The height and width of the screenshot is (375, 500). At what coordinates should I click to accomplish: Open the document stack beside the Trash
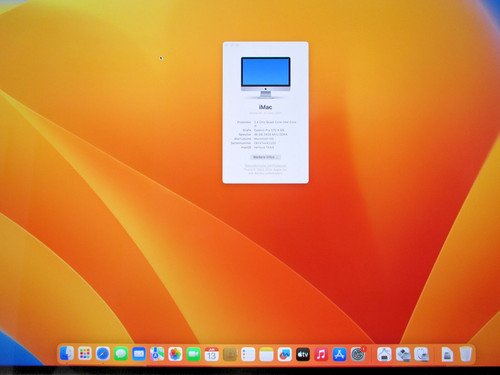447,354
